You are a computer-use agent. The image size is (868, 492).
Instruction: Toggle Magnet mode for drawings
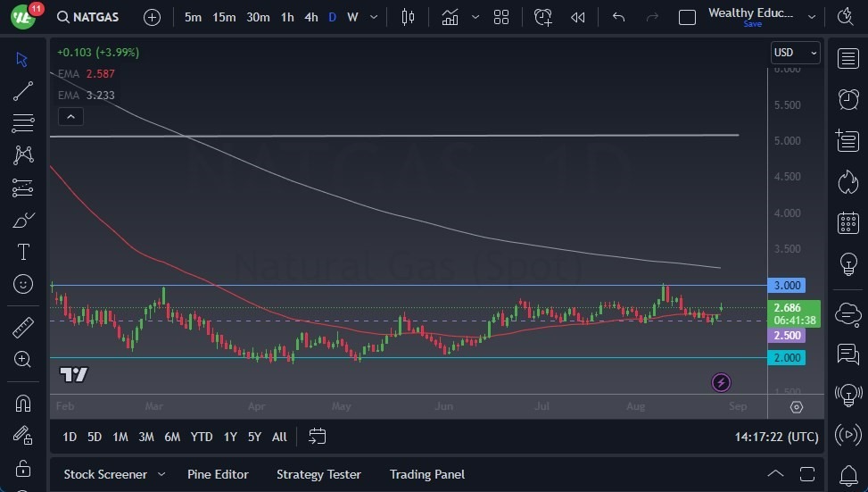23,403
